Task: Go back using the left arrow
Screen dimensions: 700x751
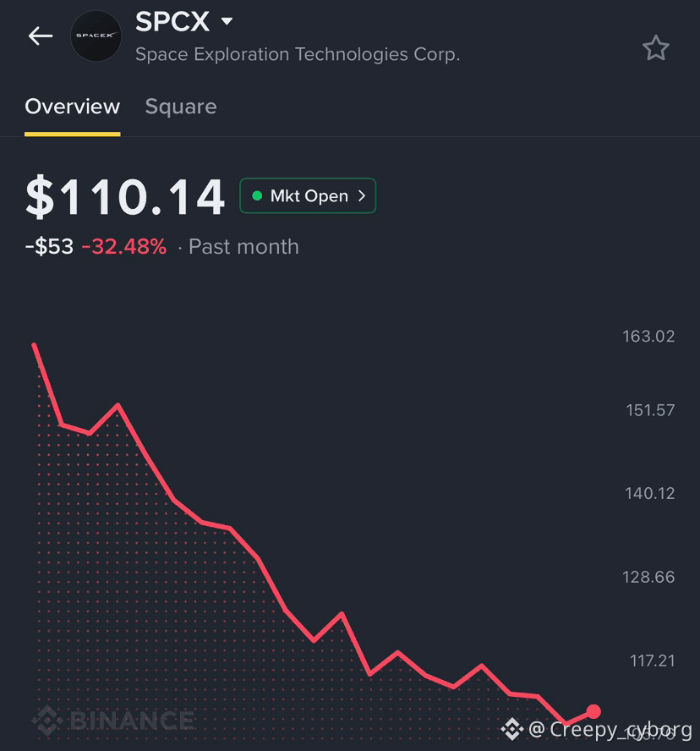Action: (41, 36)
